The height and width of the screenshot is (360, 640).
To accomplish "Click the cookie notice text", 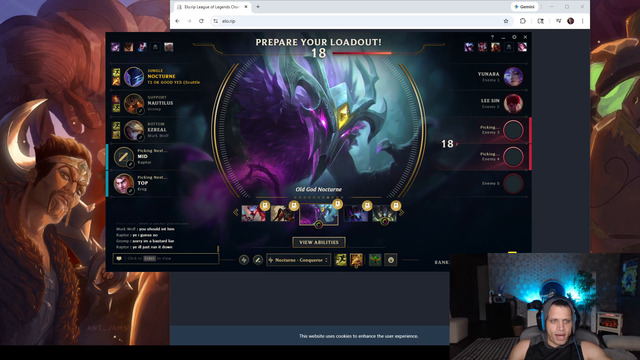I will [358, 336].
